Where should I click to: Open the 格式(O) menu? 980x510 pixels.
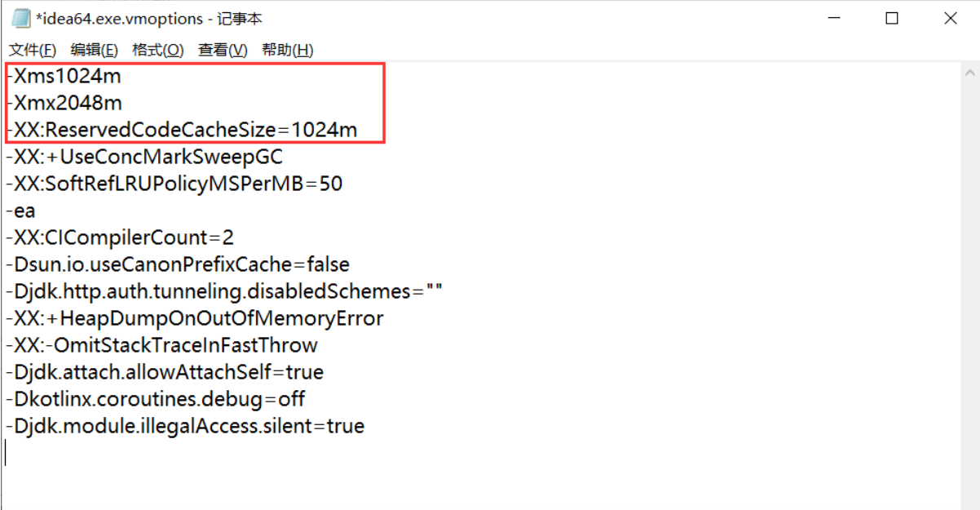[157, 50]
